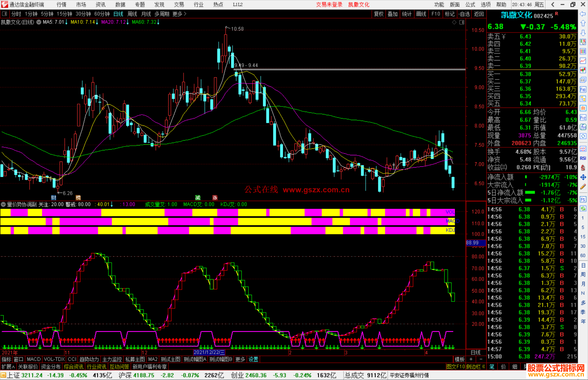Click 设置 settings link

tap(253, 359)
